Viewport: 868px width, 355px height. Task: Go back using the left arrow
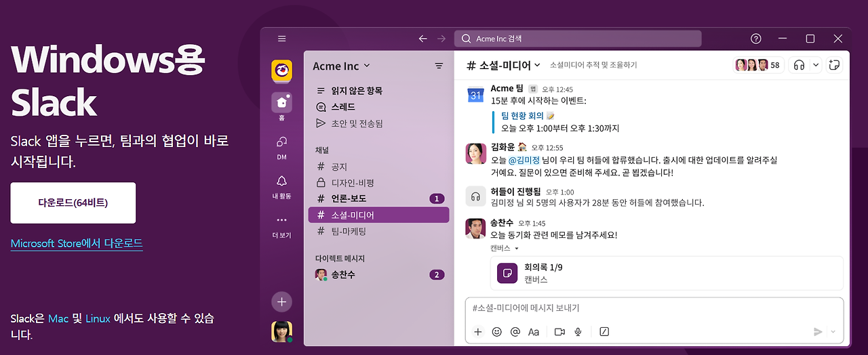tap(423, 39)
